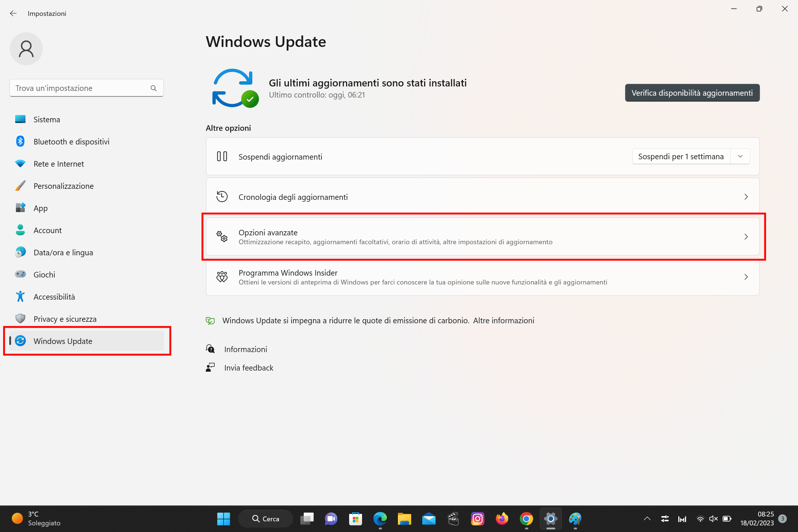Screen dimensions: 798x532
Task: Open the Account settings section
Action: click(x=47, y=230)
